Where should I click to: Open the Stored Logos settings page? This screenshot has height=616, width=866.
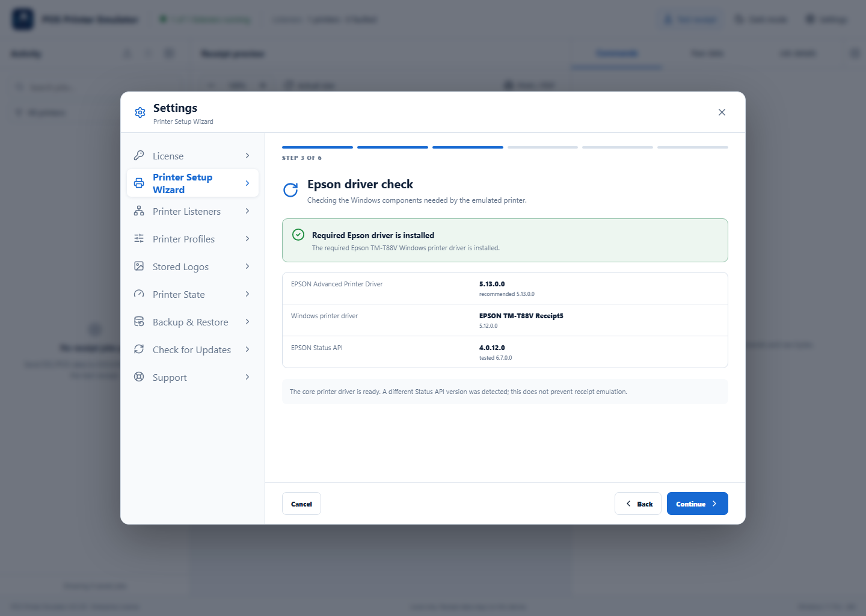click(x=192, y=266)
